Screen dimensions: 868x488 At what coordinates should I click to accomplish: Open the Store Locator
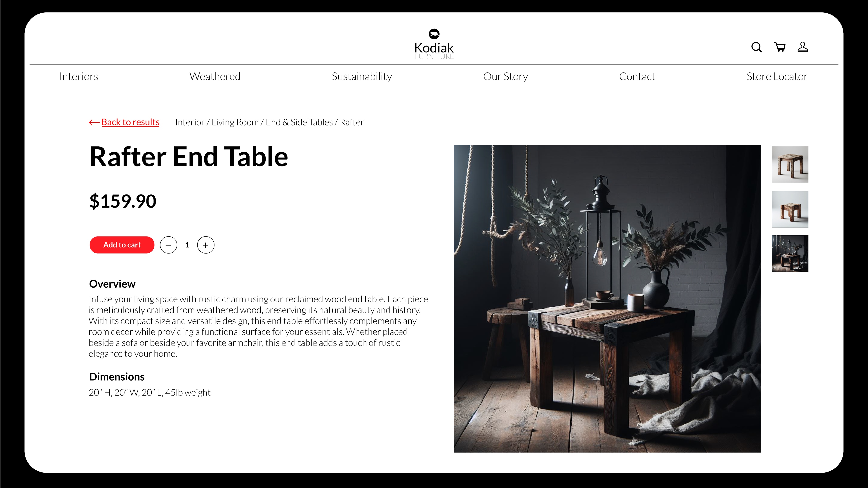click(x=777, y=76)
